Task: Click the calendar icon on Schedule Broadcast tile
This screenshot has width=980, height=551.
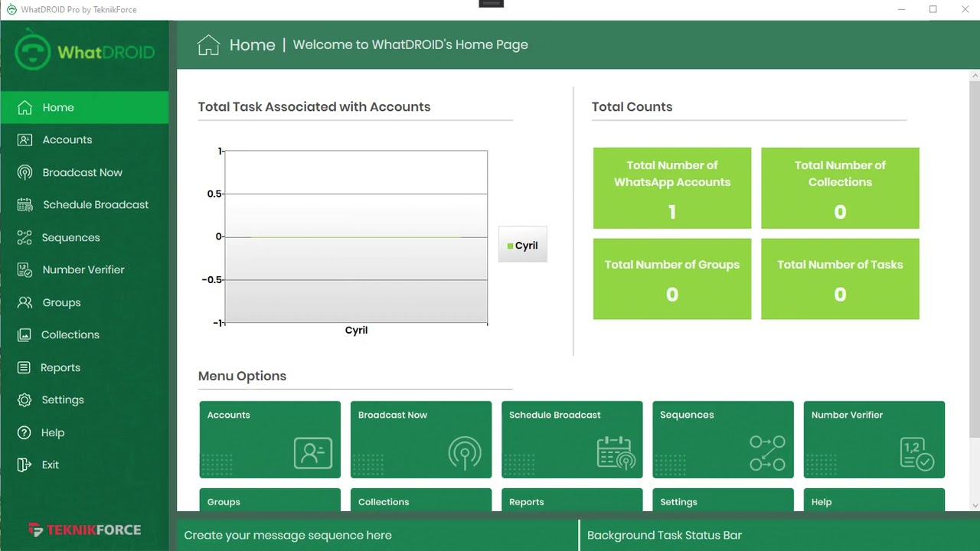Action: 616,452
